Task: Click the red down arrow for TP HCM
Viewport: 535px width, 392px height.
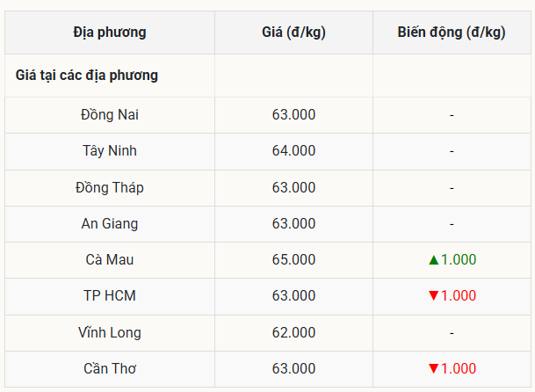Action: coord(433,296)
